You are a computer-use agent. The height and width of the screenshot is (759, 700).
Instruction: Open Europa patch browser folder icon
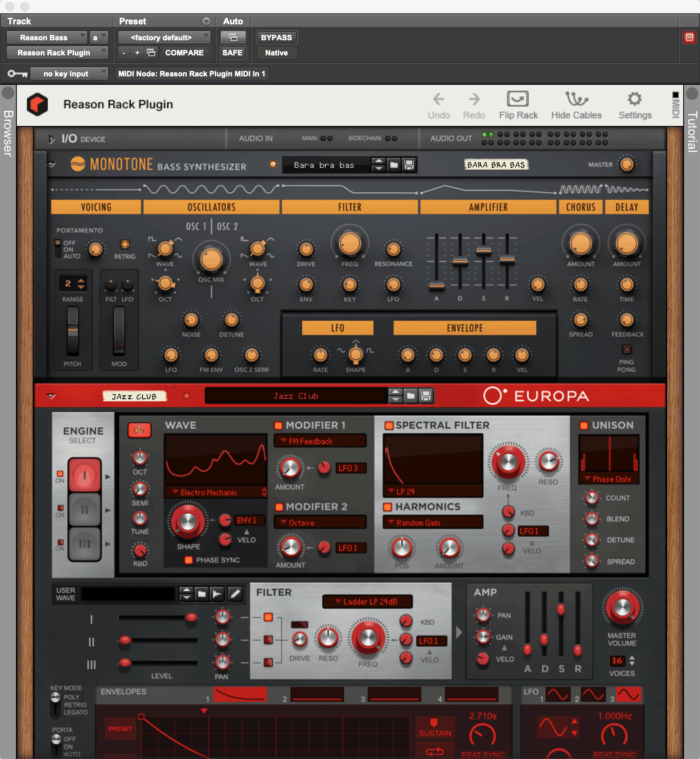(x=411, y=395)
